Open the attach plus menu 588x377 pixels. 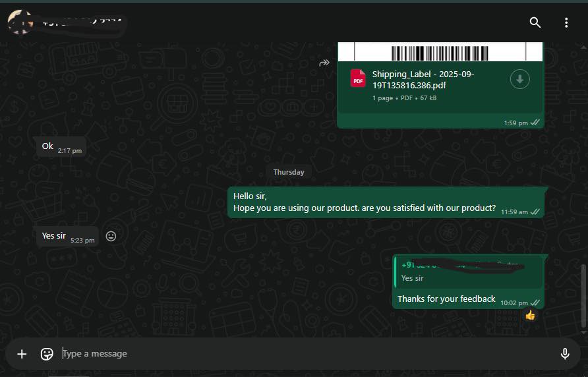tap(22, 354)
